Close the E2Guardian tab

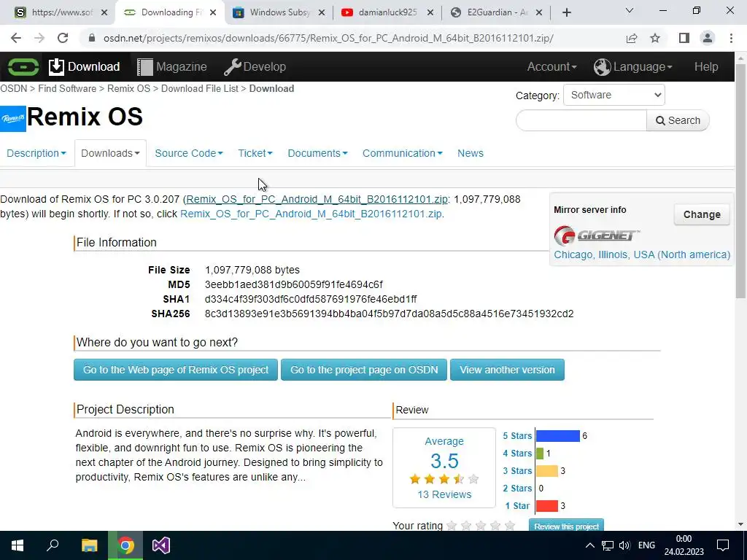539,13
